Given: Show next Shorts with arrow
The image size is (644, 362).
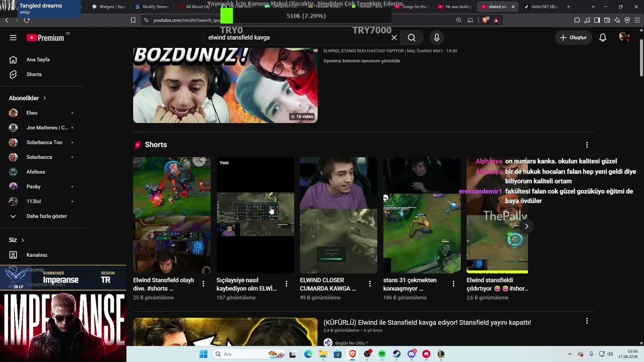Looking at the screenshot, I should click(527, 226).
